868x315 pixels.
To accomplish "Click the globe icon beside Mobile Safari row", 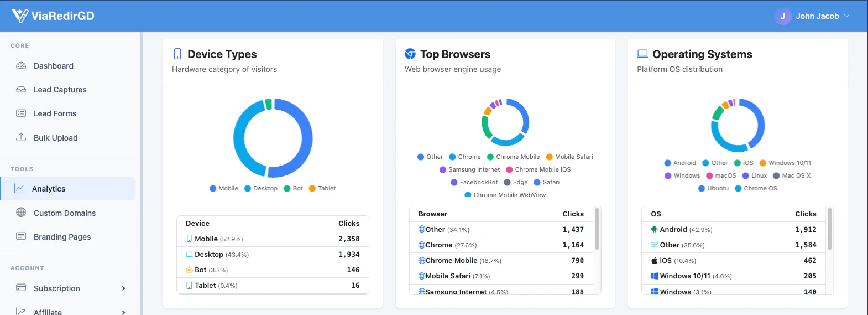I will click(422, 276).
